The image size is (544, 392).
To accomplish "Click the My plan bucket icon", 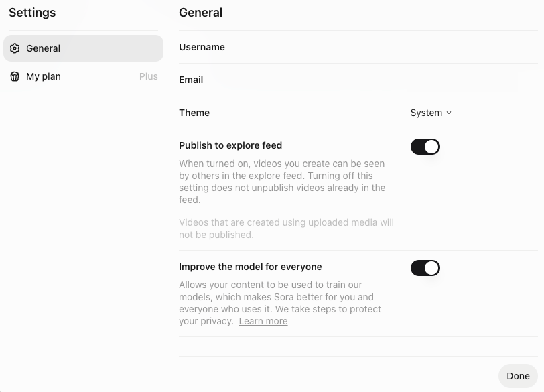I will point(15,76).
